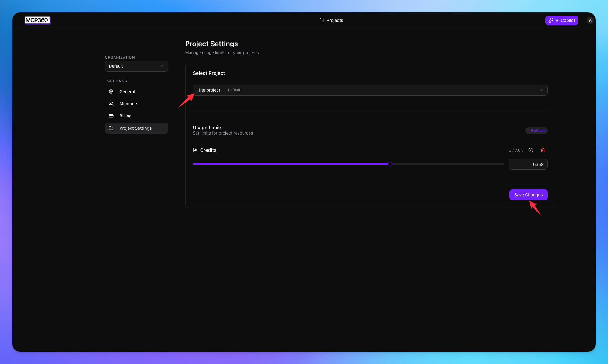Click the Credits info icon
Viewport: 608px width, 364px height.
[531, 150]
